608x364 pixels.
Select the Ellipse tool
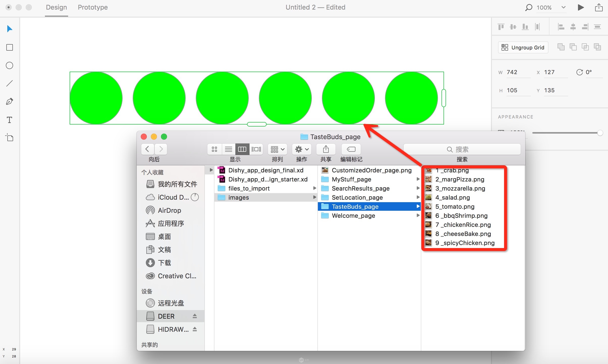coord(10,66)
